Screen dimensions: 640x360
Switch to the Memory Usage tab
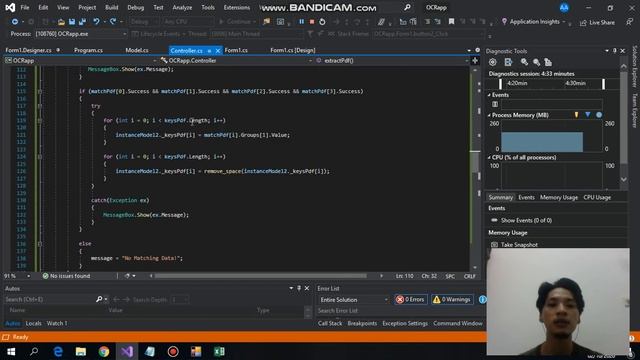click(x=559, y=197)
